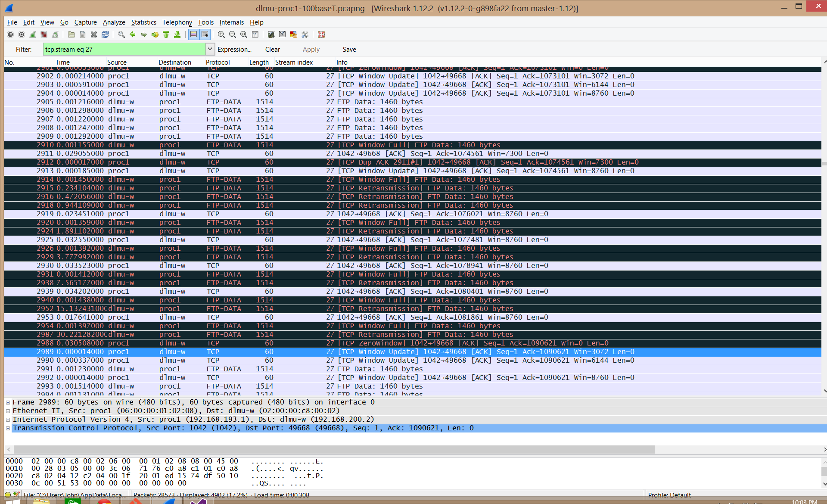827x504 pixels.
Task: Open the Statistics menu
Action: [x=143, y=22]
